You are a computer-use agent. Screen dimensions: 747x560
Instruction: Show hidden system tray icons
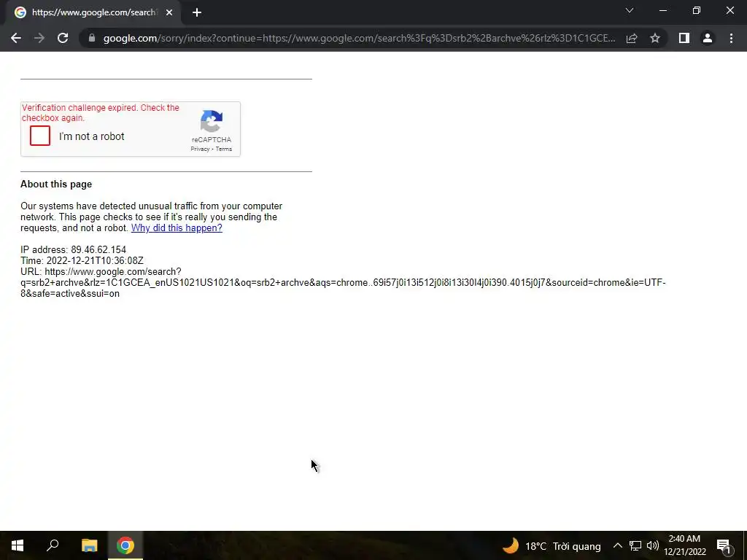click(x=617, y=545)
